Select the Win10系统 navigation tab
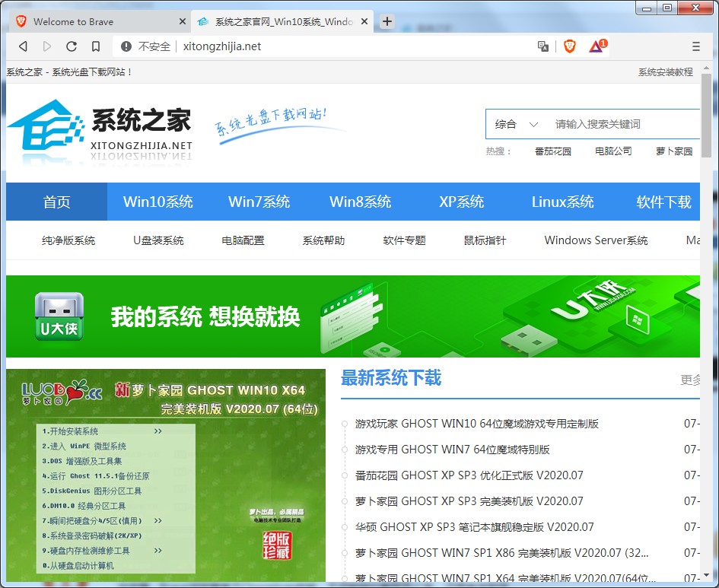Viewport: 719px width, 588px height. [156, 202]
